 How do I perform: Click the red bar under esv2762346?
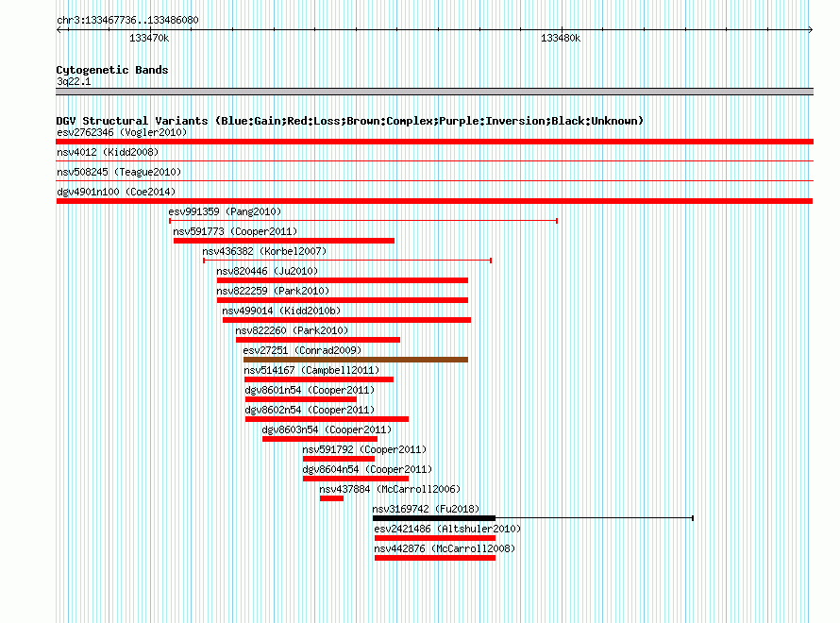[x=434, y=142]
